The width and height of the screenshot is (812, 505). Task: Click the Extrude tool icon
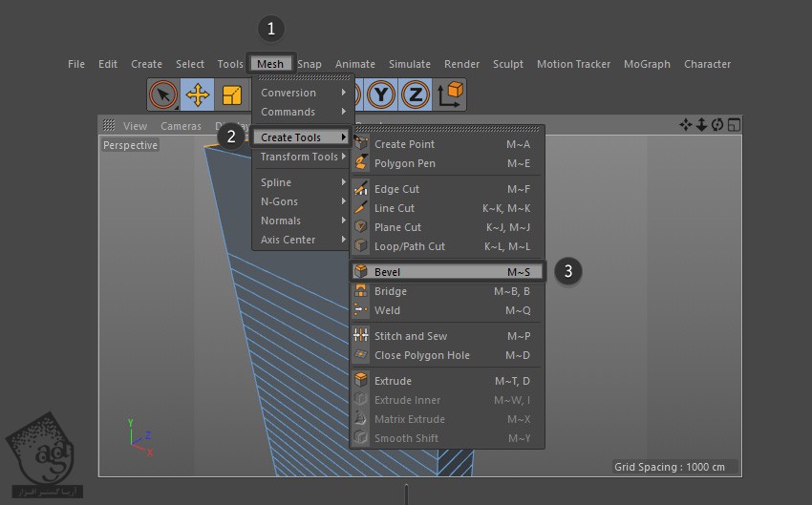coord(361,381)
